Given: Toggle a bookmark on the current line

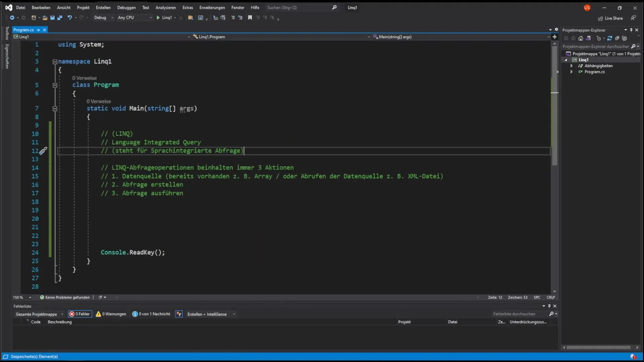Looking at the screenshot, I should [250, 18].
